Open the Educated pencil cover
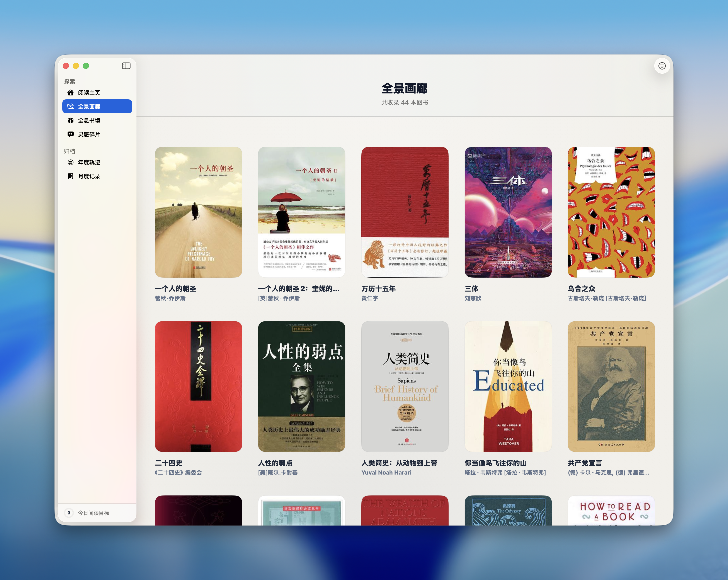 pyautogui.click(x=508, y=386)
